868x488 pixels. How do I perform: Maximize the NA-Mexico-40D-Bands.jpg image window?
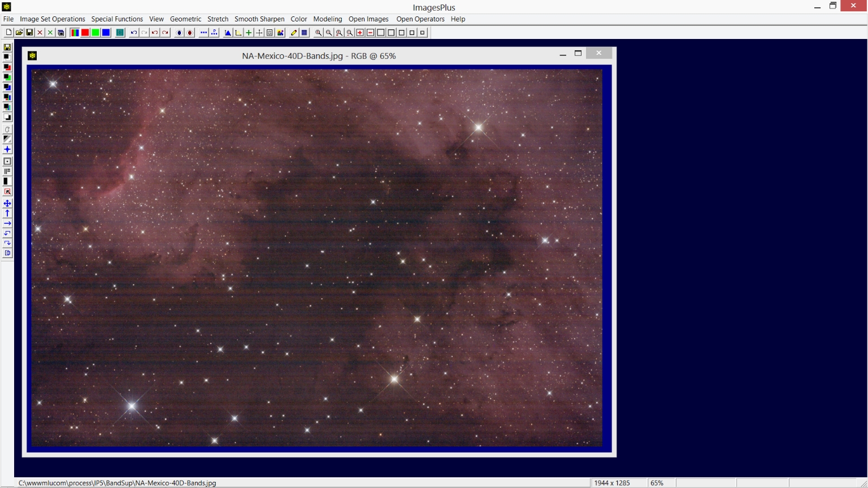(578, 54)
